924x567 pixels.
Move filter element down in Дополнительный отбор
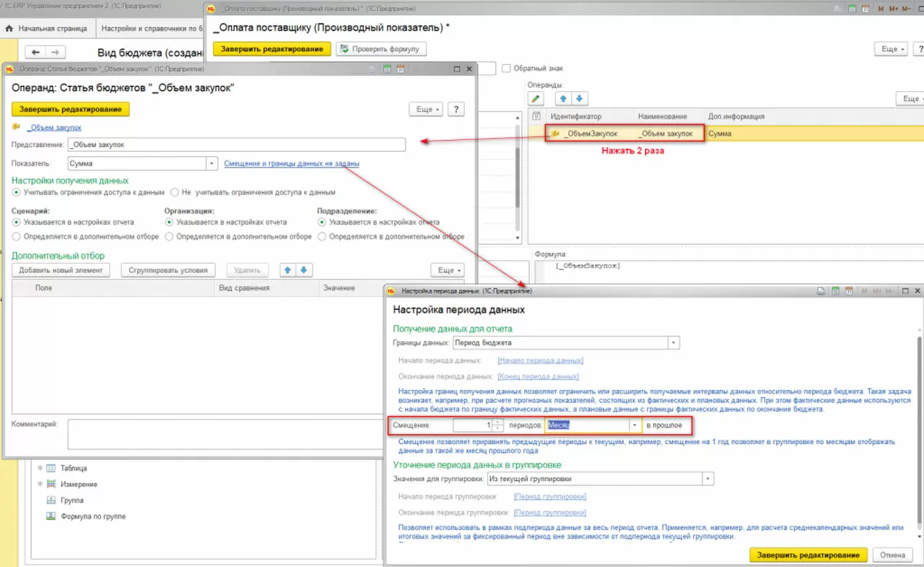tap(304, 270)
